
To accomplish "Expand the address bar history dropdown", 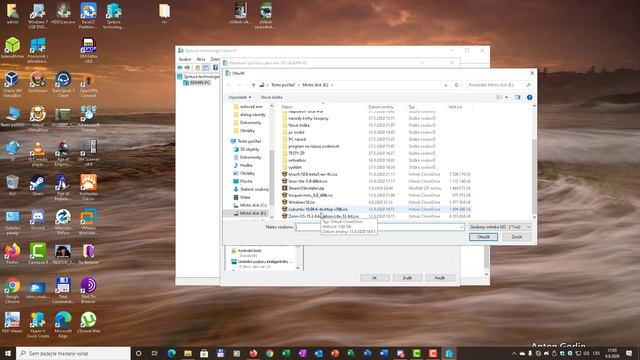I will 445,85.
